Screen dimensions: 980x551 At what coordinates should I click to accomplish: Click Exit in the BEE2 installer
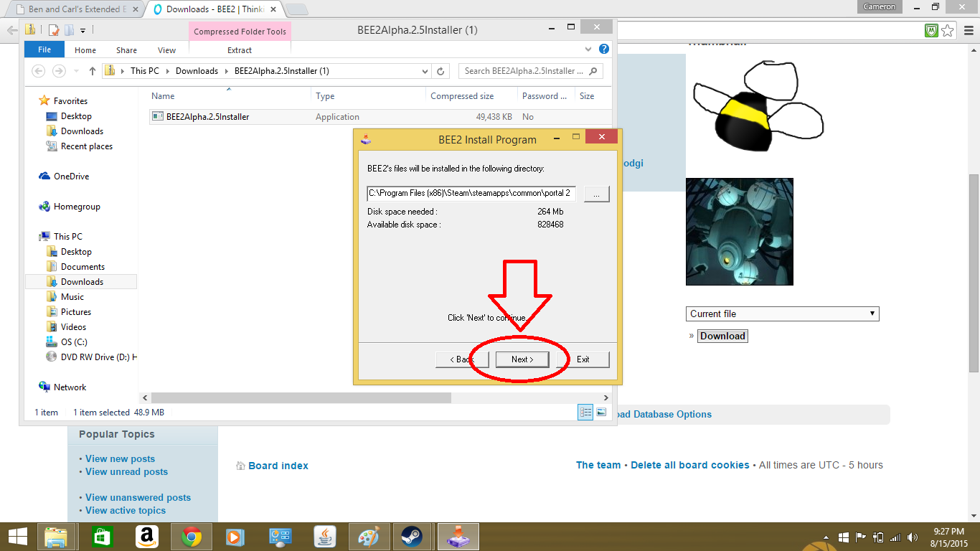coord(583,359)
